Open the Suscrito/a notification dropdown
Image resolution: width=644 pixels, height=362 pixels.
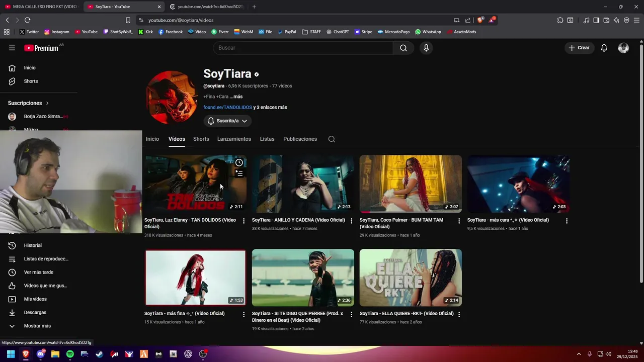click(x=227, y=121)
